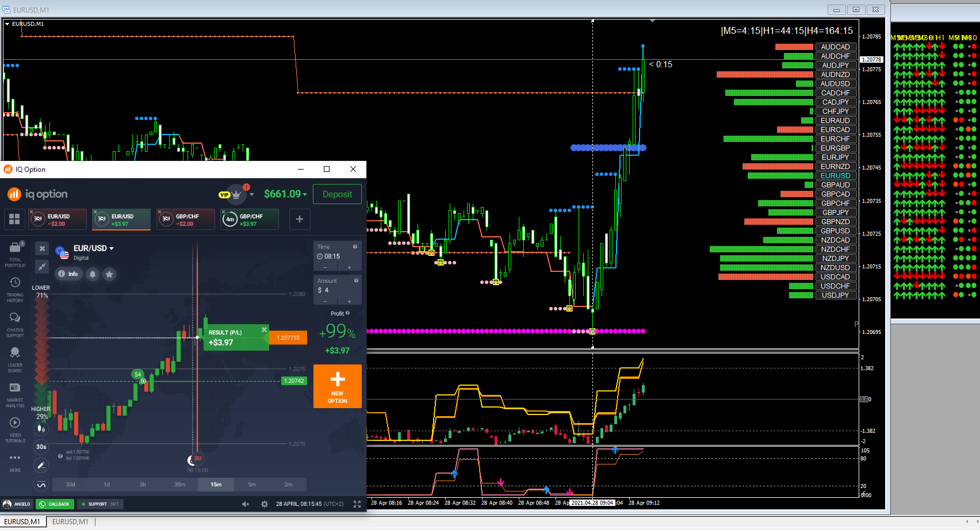980x530 pixels.
Task: Click the More three-dots icon
Action: [x=15, y=458]
